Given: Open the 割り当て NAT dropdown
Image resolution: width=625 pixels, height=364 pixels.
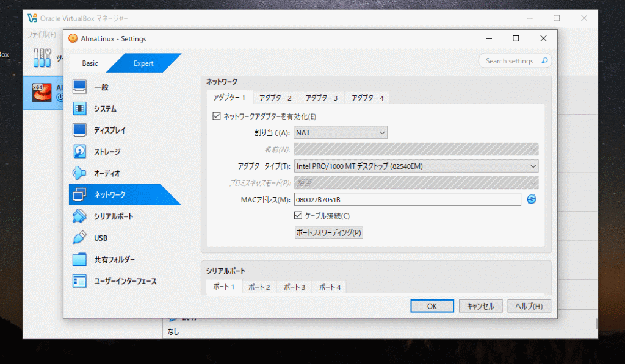Looking at the screenshot, I should coord(341,133).
